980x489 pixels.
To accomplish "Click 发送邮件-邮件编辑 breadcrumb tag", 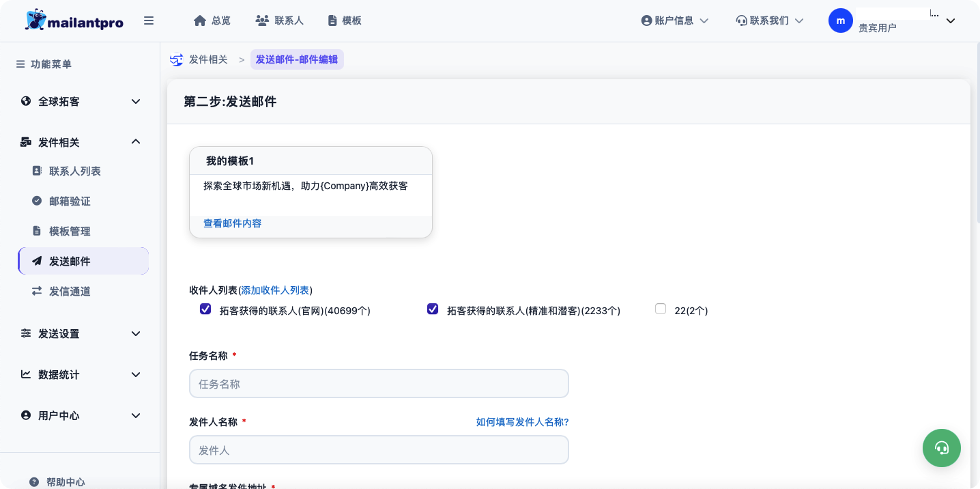I will coord(297,59).
